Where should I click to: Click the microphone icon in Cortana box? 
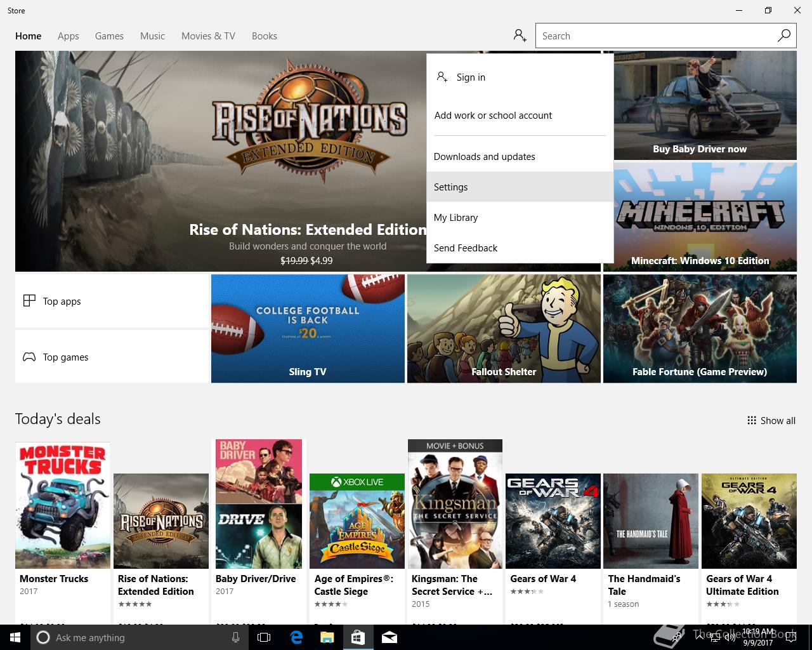pyautogui.click(x=235, y=637)
